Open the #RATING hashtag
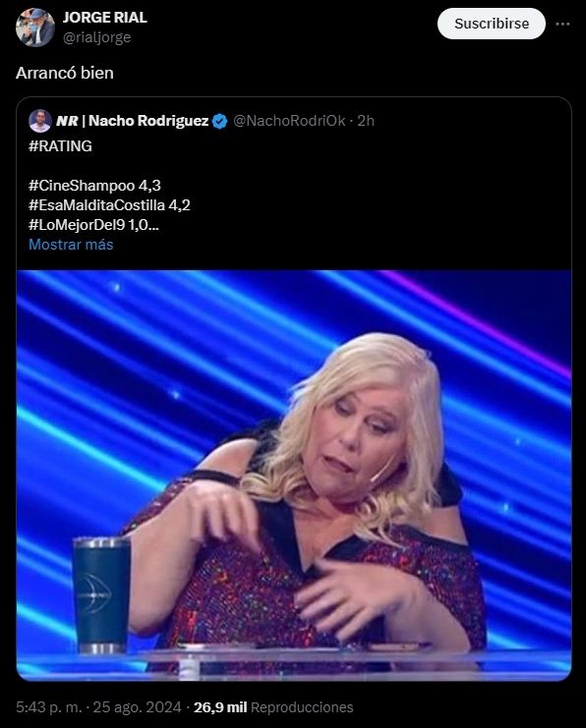The width and height of the screenshot is (586, 728). point(60,146)
